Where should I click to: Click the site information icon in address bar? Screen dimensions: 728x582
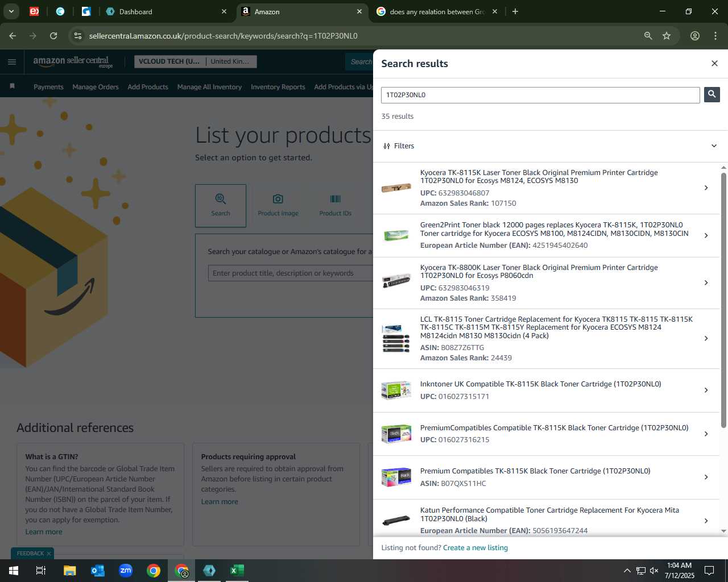click(x=78, y=36)
